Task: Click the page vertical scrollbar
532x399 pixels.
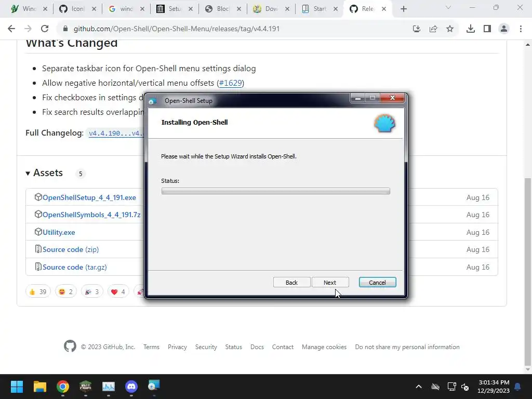Action: point(528,273)
